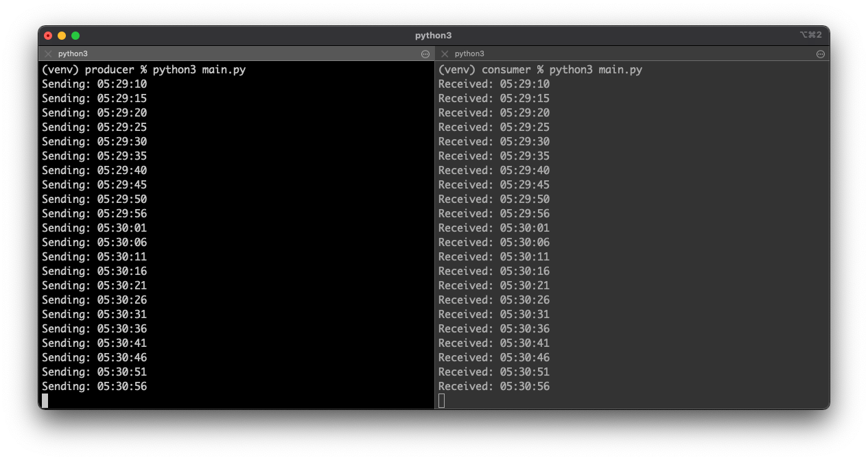This screenshot has width=868, height=460.
Task: Click the red close window button
Action: (48, 36)
